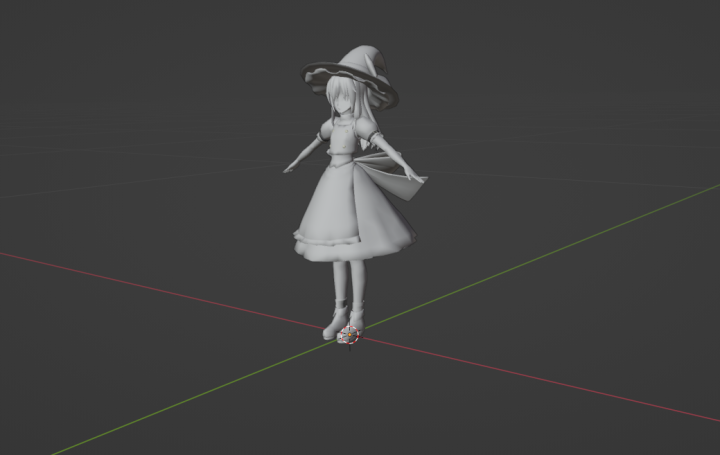Click the witch hat on the character model

(x=350, y=76)
